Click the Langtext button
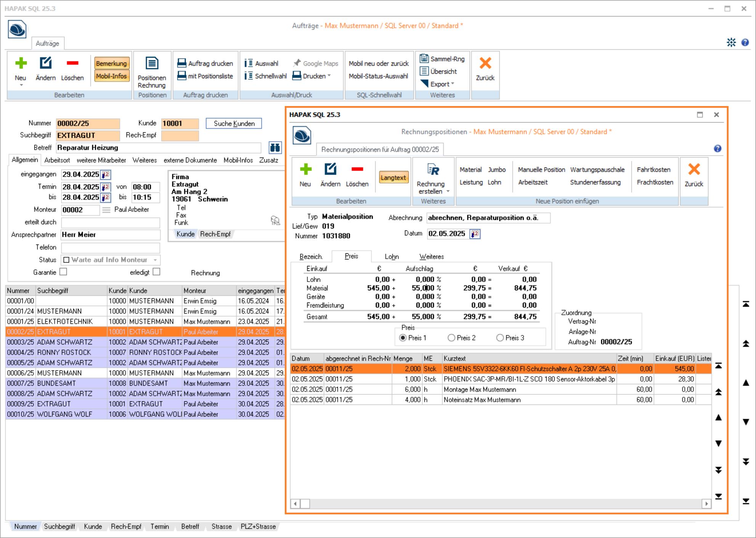This screenshot has width=756, height=538. pos(393,178)
